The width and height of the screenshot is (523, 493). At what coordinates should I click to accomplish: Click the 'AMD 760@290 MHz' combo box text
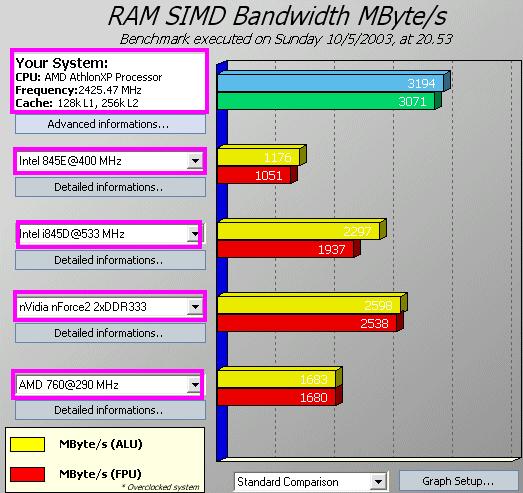coord(69,385)
